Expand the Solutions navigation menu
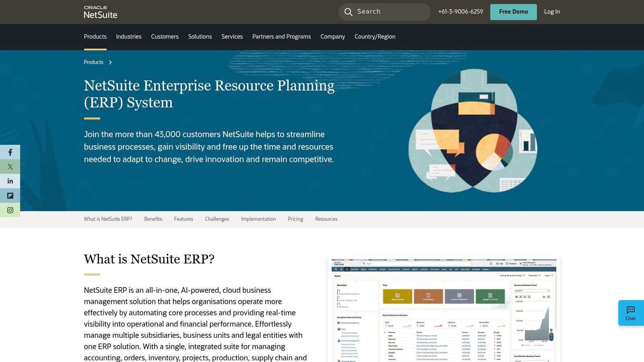The height and width of the screenshot is (362, 644). [x=200, y=37]
